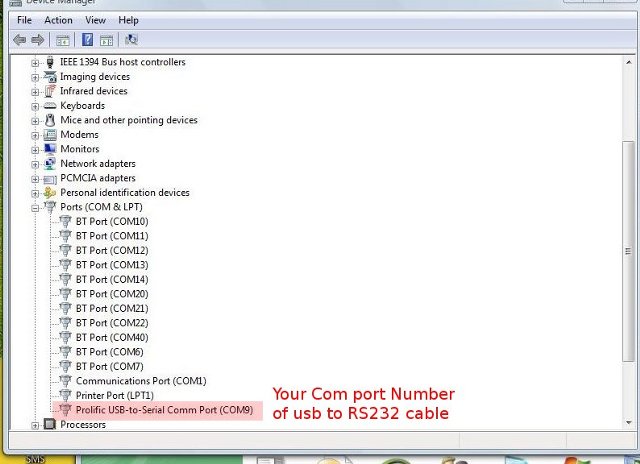The image size is (640, 464).
Task: Click the blue Help icon in toolbar
Action: [87, 40]
